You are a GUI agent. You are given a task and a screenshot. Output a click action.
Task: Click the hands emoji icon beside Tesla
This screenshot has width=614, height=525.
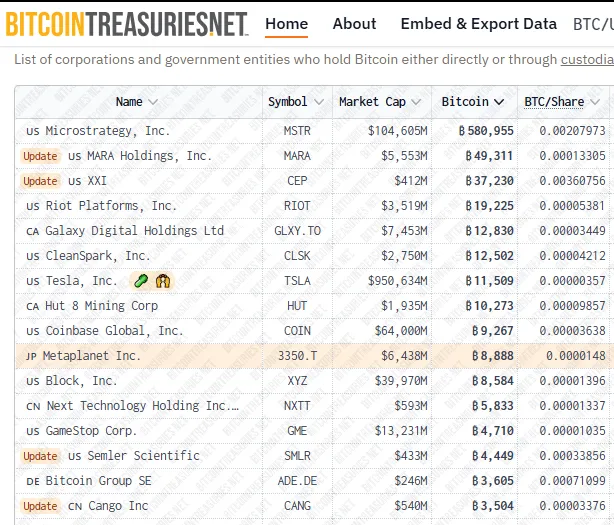coord(163,281)
